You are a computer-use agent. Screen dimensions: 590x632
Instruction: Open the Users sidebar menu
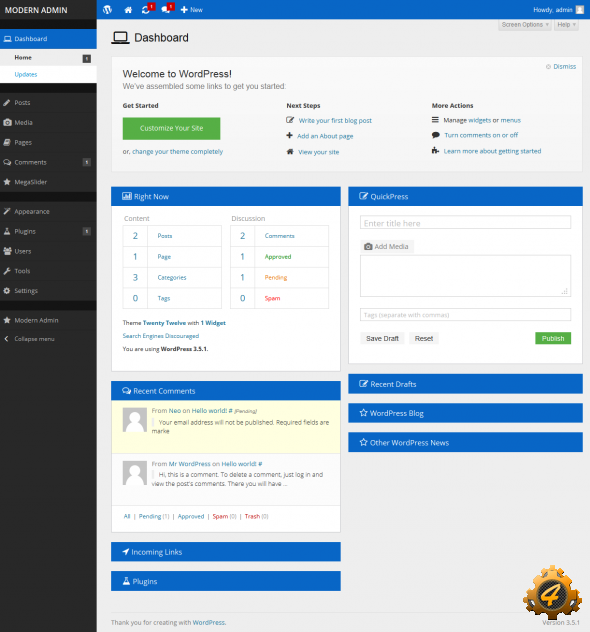48,251
